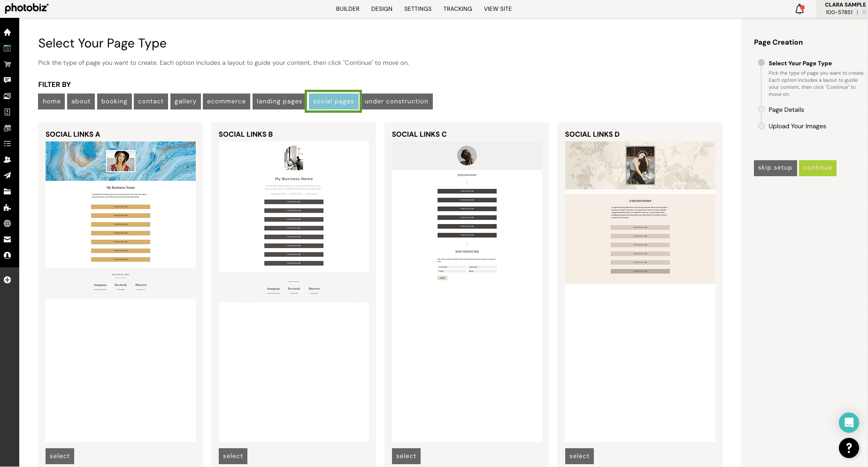
Task: Select the Social Links D layout
Action: point(579,456)
